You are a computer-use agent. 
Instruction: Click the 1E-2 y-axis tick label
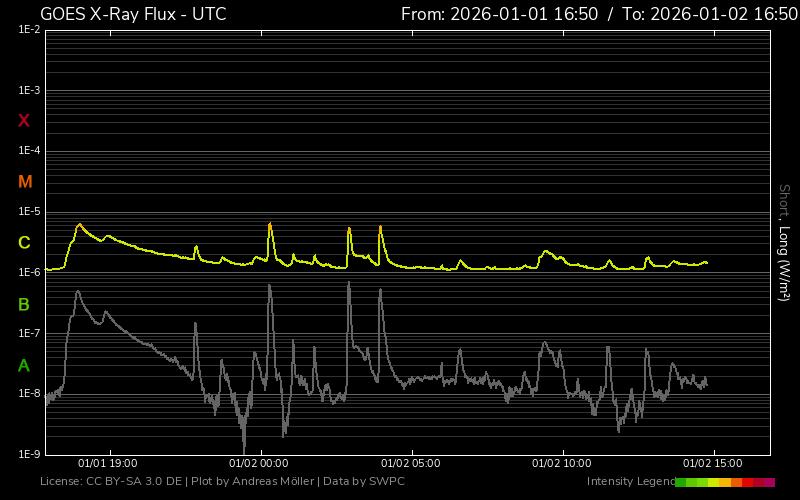29,30
